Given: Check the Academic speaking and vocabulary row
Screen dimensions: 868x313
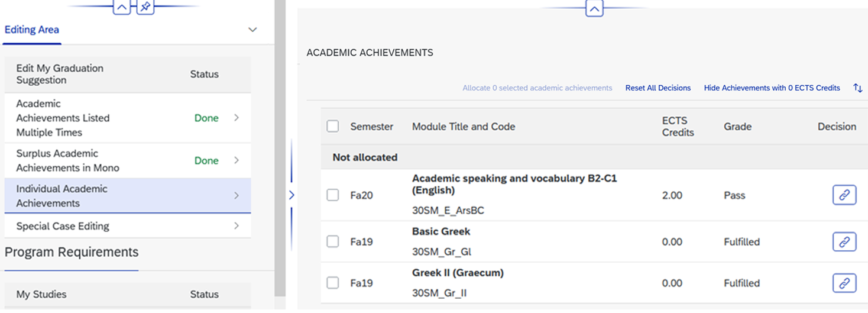Looking at the screenshot, I should (x=333, y=195).
